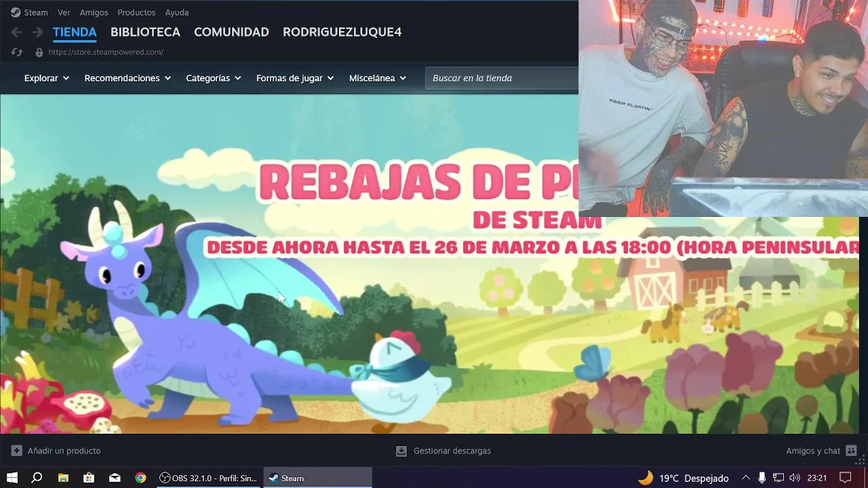The width and height of the screenshot is (868, 488).
Task: Open the notification center icon
Action: [x=846, y=478]
